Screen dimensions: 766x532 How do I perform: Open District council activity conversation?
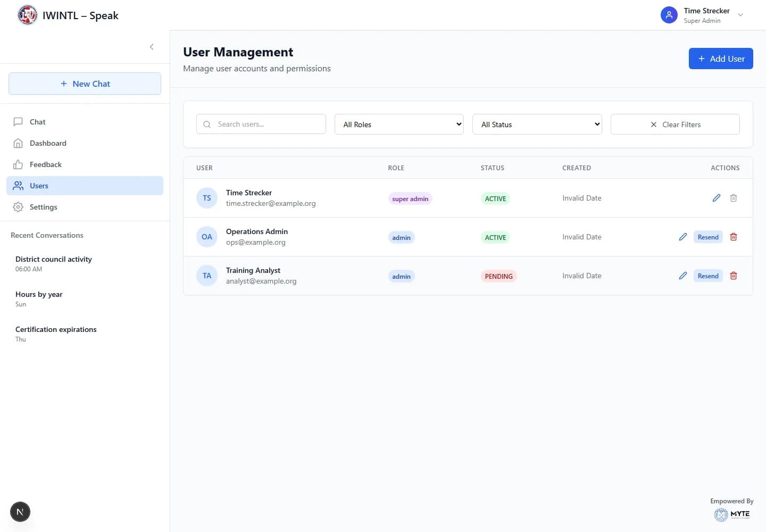(85, 264)
